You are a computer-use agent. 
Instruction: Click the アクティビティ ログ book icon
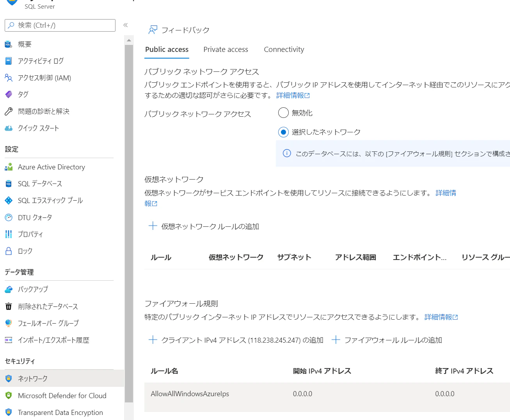pos(8,61)
